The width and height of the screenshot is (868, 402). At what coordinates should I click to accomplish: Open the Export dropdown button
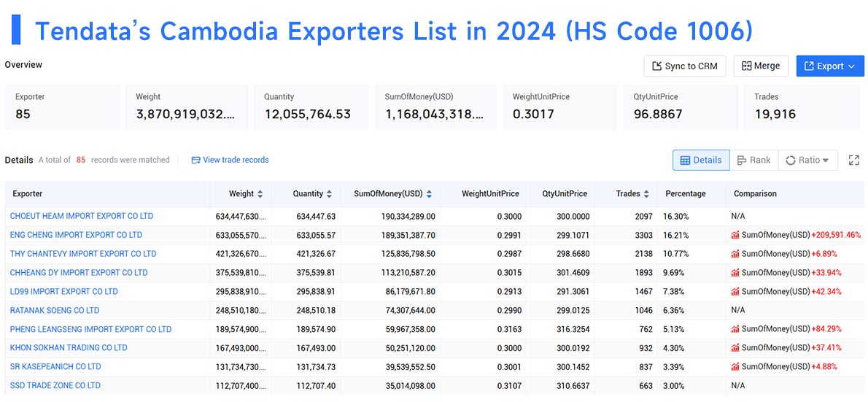tap(830, 66)
